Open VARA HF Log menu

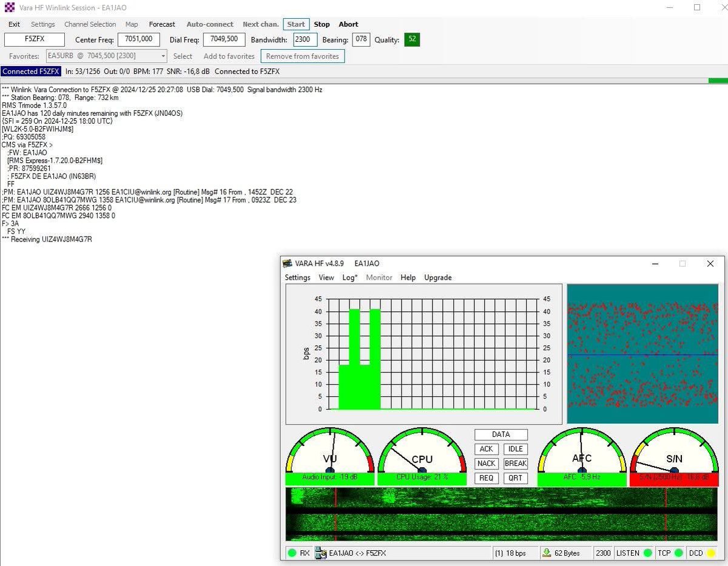pos(350,277)
